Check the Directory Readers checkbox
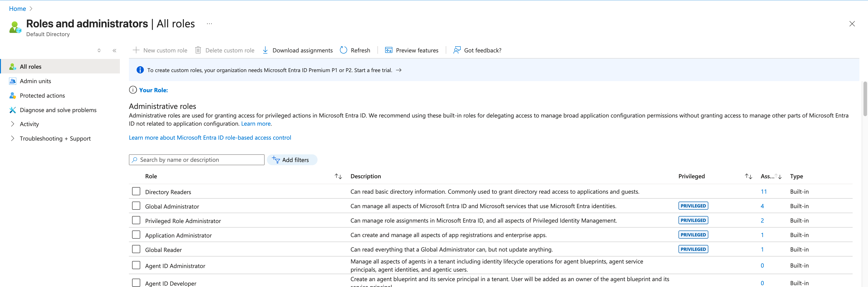Image resolution: width=868 pixels, height=287 pixels. pos(136,191)
